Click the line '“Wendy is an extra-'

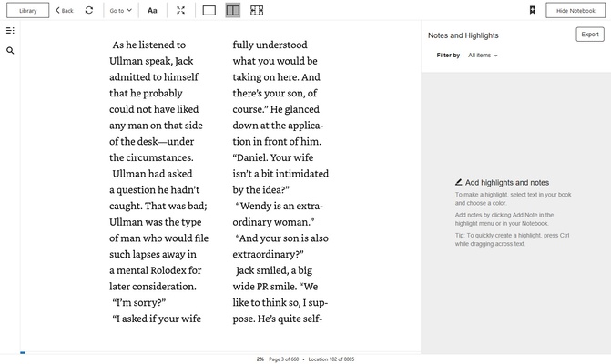[280, 206]
